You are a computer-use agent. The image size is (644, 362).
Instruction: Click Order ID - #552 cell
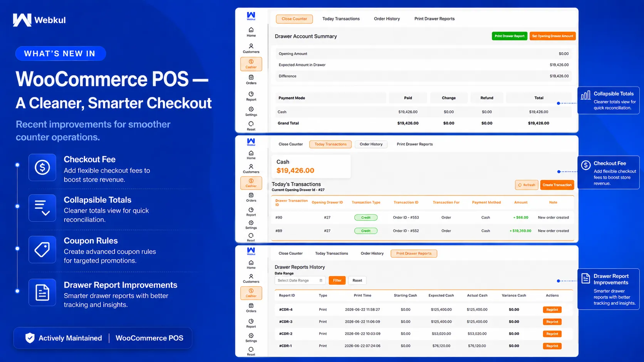tap(406, 231)
